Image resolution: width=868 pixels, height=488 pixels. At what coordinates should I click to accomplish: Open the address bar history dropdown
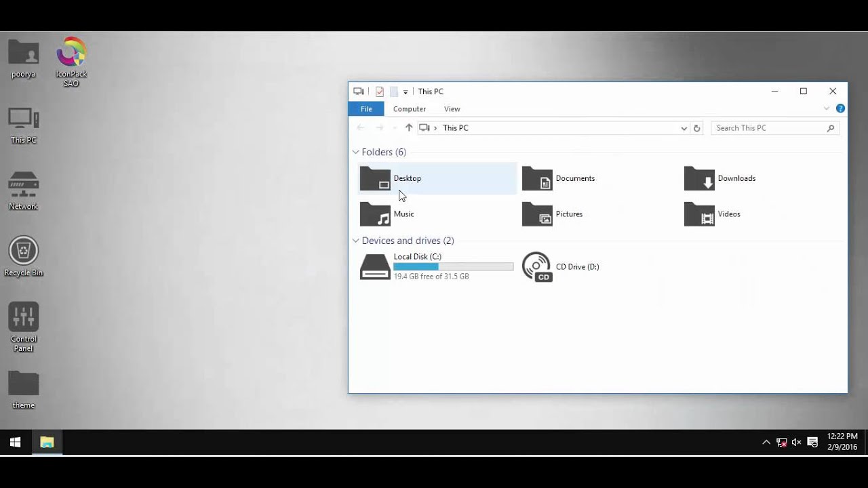coord(684,127)
